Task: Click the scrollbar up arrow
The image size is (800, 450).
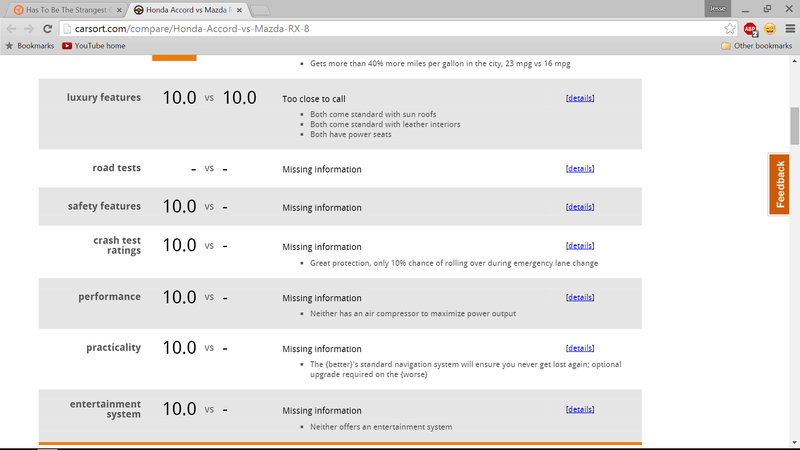Action: click(x=794, y=61)
